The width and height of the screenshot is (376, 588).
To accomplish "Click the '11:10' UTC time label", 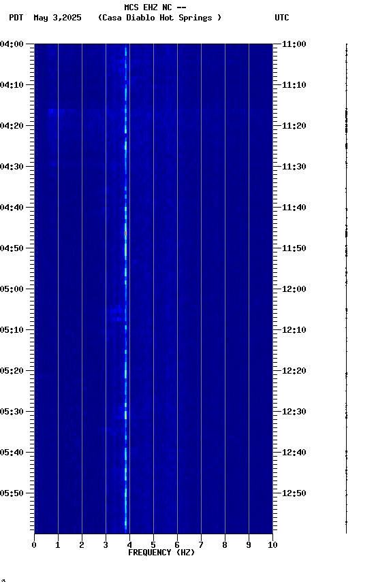I will [x=294, y=85].
